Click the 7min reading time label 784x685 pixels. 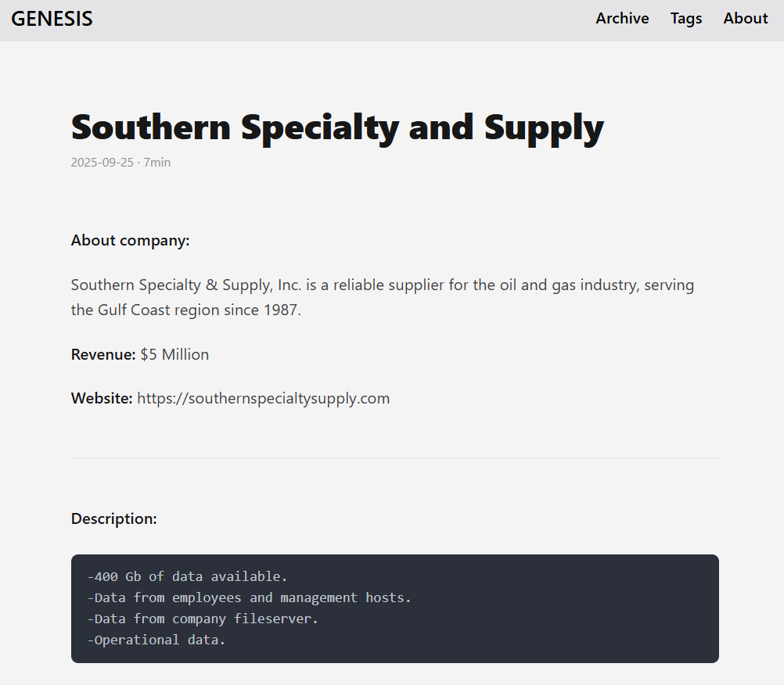157,162
